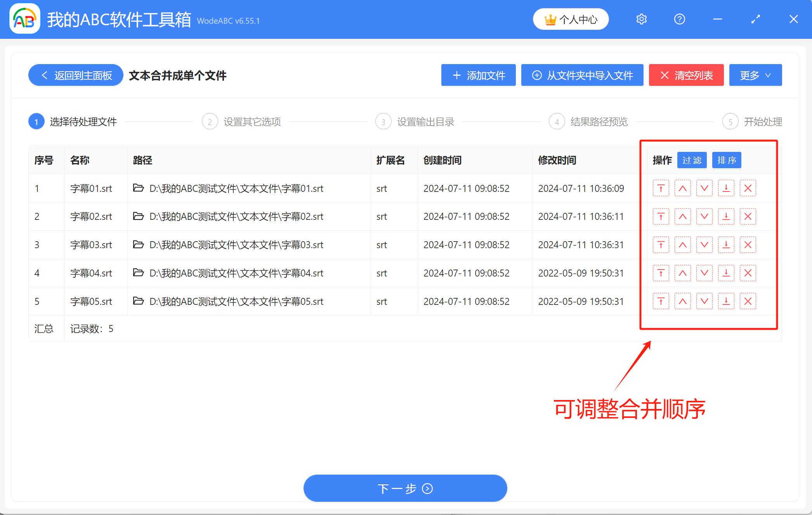Move 字幕03.srt down one position
Viewport: 812px width, 515px height.
click(704, 245)
